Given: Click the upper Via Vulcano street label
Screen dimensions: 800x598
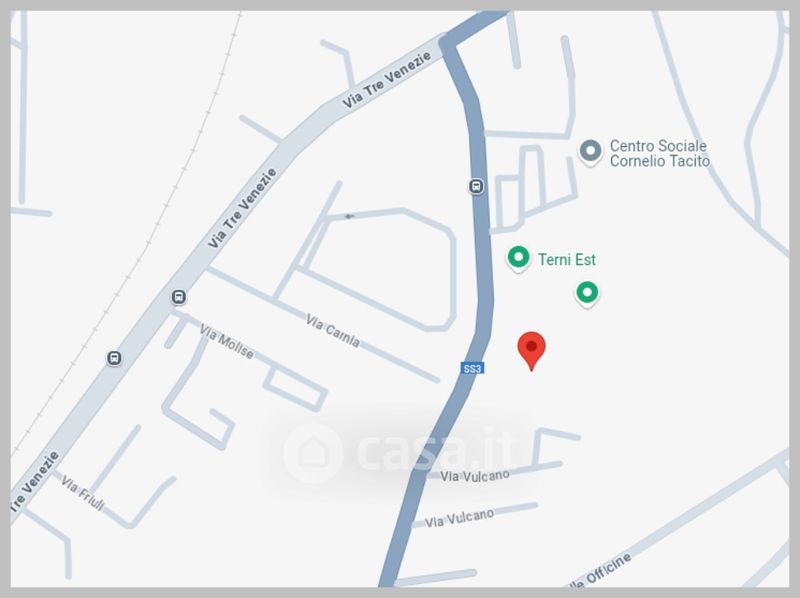Looking at the screenshot, I should (x=474, y=476).
